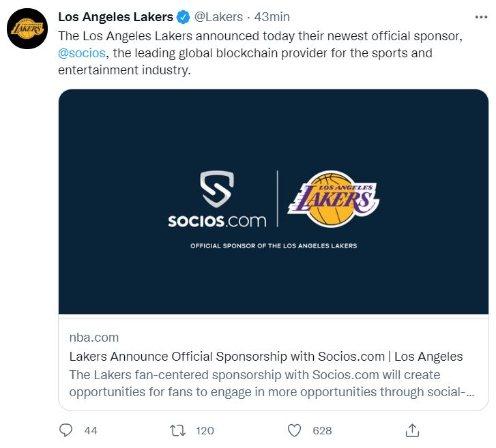
Task: Open the nba.com link domain
Action: click(x=94, y=338)
